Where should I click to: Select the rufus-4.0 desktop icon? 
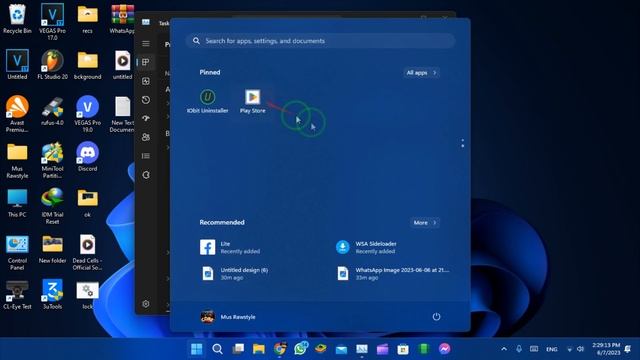tap(52, 111)
